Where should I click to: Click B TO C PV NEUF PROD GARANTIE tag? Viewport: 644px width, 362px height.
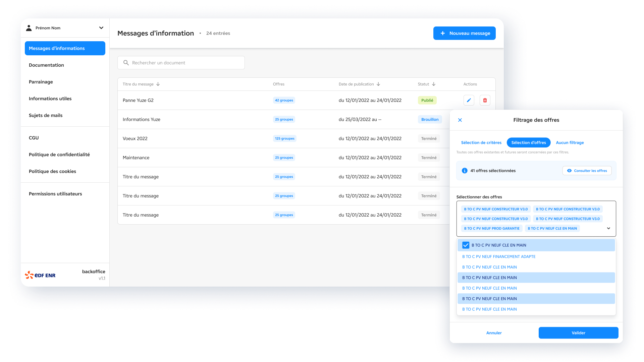point(492,228)
